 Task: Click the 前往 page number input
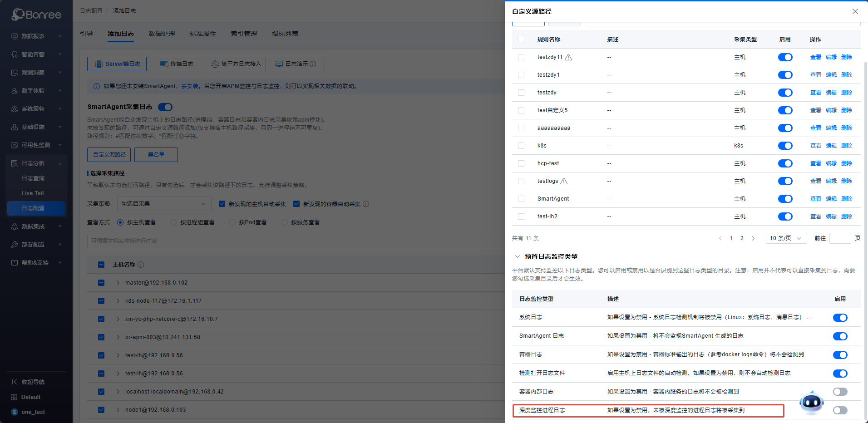point(839,238)
